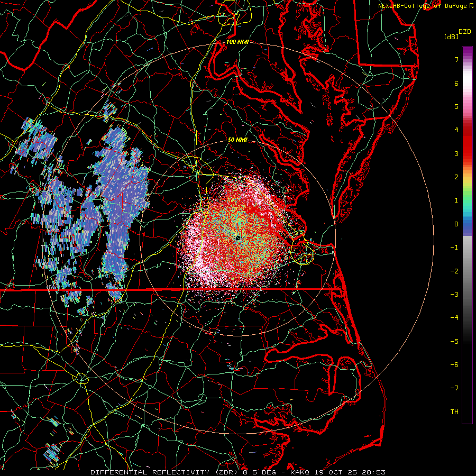Click the -3 value on the color scale
This screenshot has width=476, height=476.
pos(454,294)
